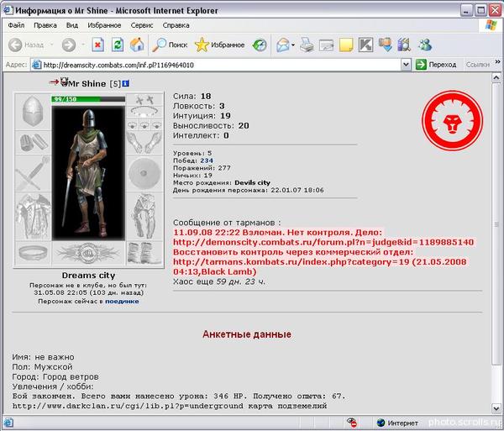Open the Mail envelope toolbar icon
Screen dimensions: 504x431
[283, 45]
